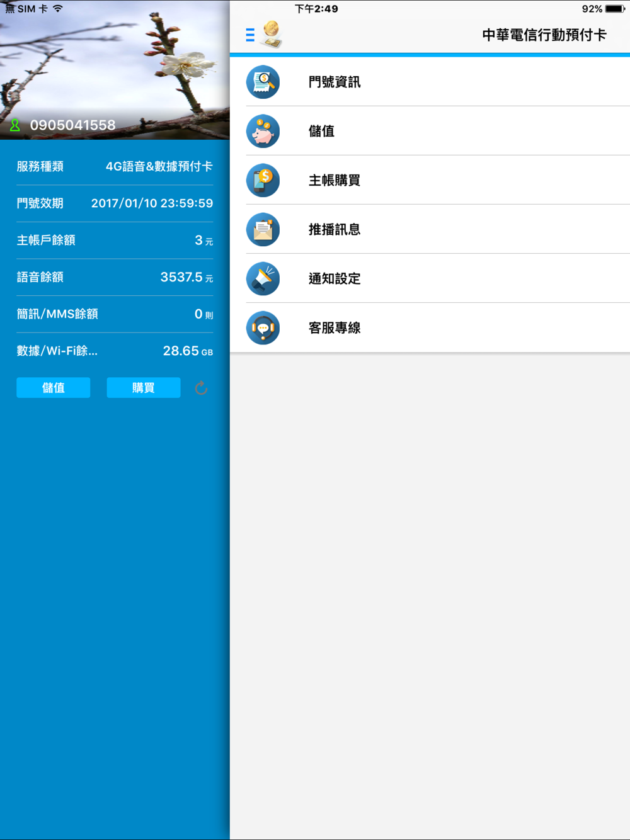Tap the expiry date 2017/01/10 23:59:59
The width and height of the screenshot is (630, 840).
point(152,203)
